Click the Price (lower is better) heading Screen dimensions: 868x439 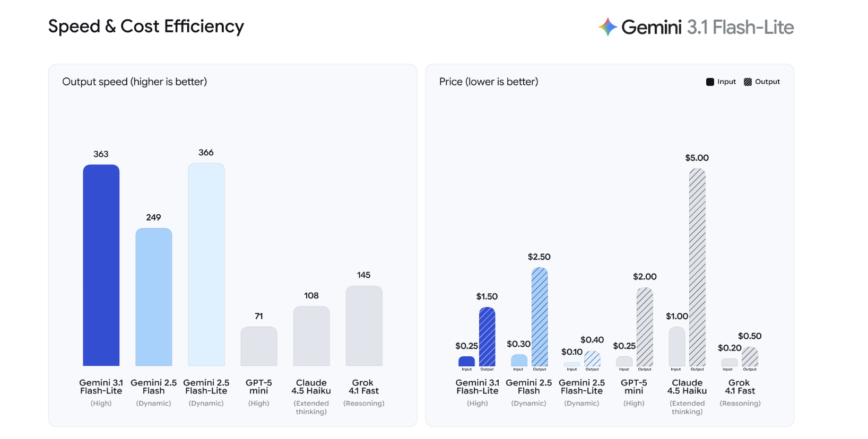click(x=489, y=82)
